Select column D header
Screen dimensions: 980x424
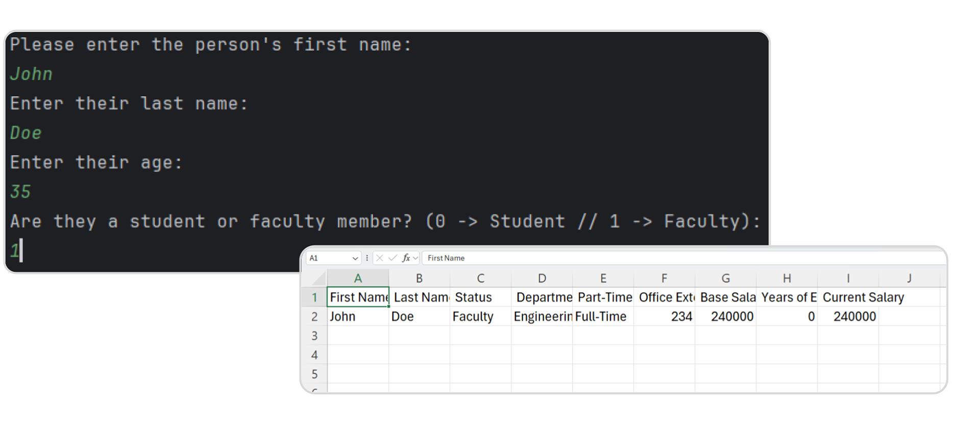(542, 278)
